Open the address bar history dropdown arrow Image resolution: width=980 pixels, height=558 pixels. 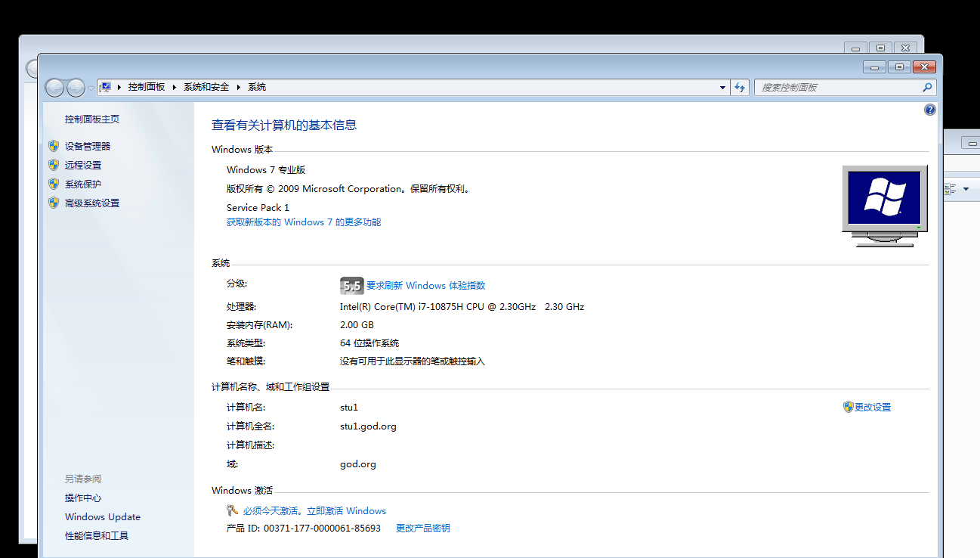(723, 88)
